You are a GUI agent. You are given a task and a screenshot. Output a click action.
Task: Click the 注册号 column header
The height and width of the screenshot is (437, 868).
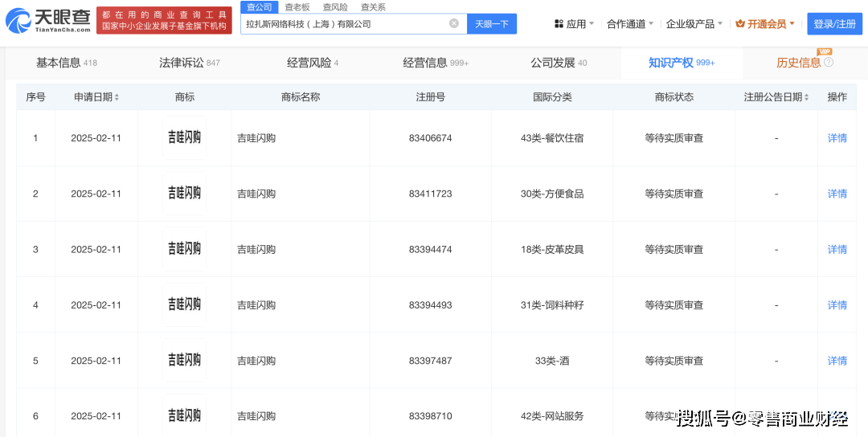[x=430, y=97]
